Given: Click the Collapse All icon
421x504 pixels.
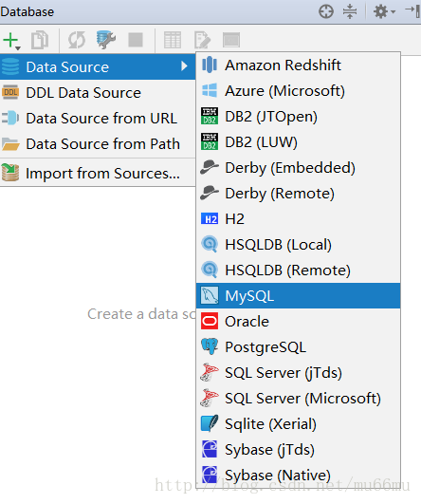Looking at the screenshot, I should 350,12.
